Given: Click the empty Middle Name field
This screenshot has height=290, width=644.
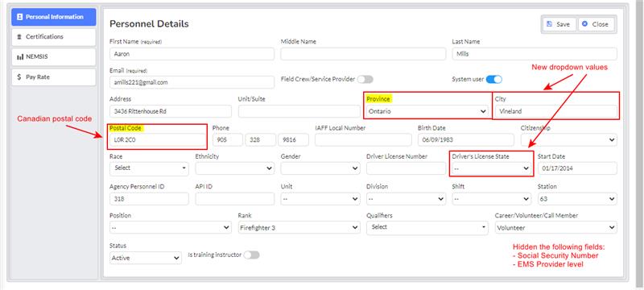Looking at the screenshot, I should [363, 54].
